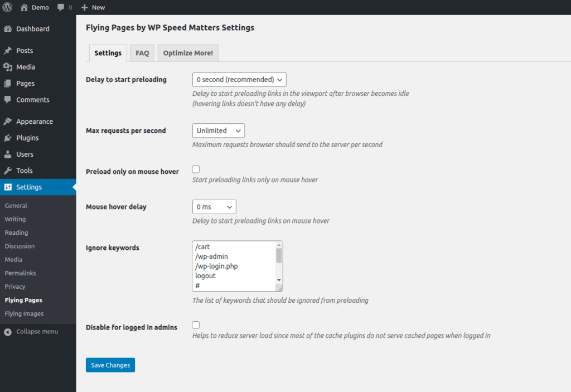Open the Max requests per second dropdown
Viewport: 571px width, 392px height.
point(218,130)
